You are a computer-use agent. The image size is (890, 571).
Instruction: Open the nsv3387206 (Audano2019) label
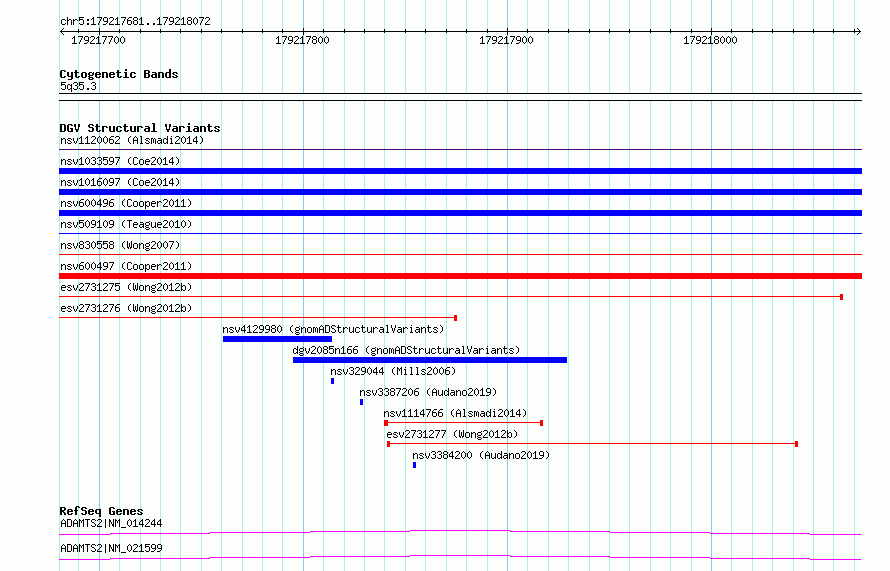point(428,392)
